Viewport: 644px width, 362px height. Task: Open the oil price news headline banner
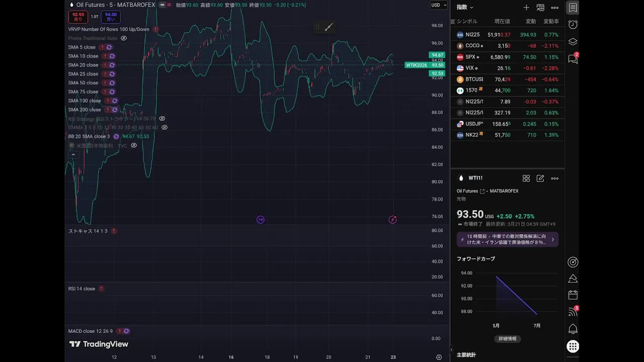507,239
